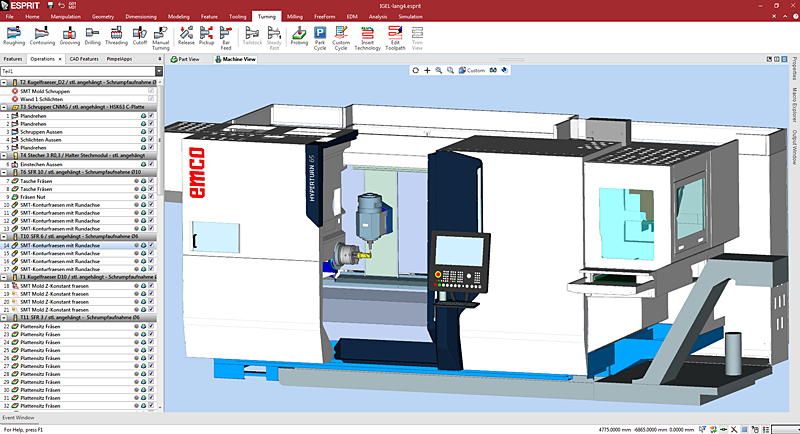Open the Manual Turning tool

(161, 39)
